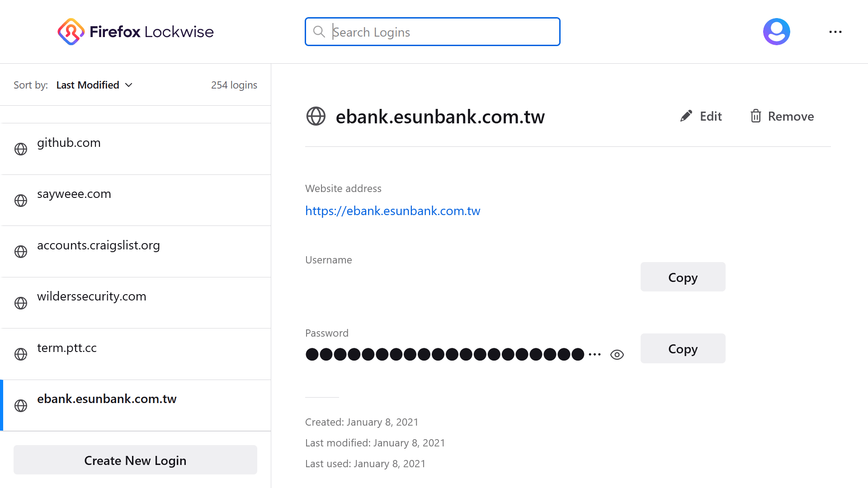Focus the Search Logins field
Viewport: 868px width, 488px height.
pos(433,32)
